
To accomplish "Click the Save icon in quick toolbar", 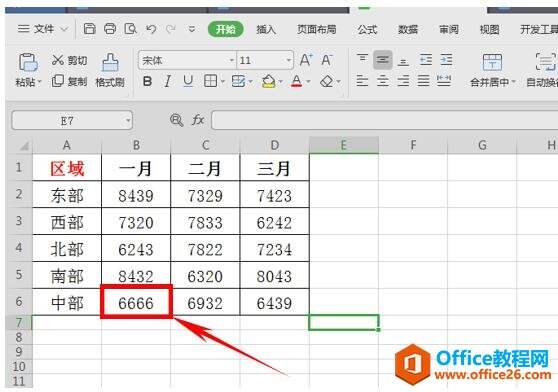I will click(89, 29).
